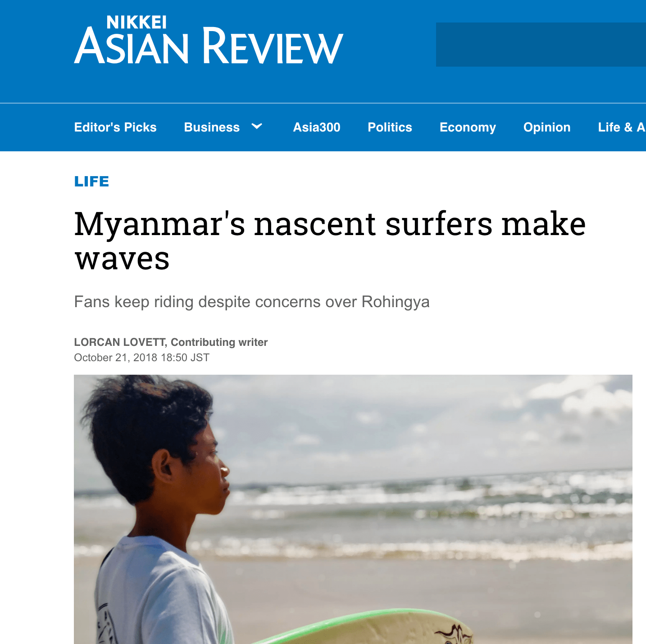Click the large Asian Review wordmark
Image resolution: width=646 pixels, height=644 pixels.
point(208,46)
